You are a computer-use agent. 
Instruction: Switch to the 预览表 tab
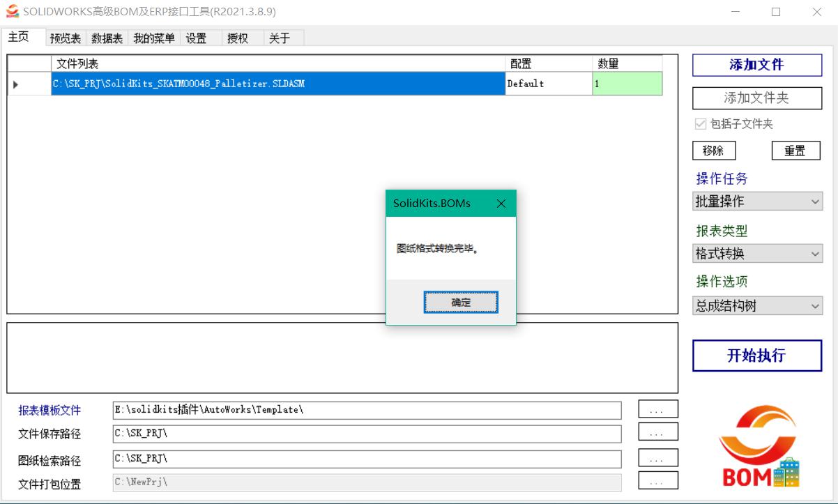tap(65, 38)
